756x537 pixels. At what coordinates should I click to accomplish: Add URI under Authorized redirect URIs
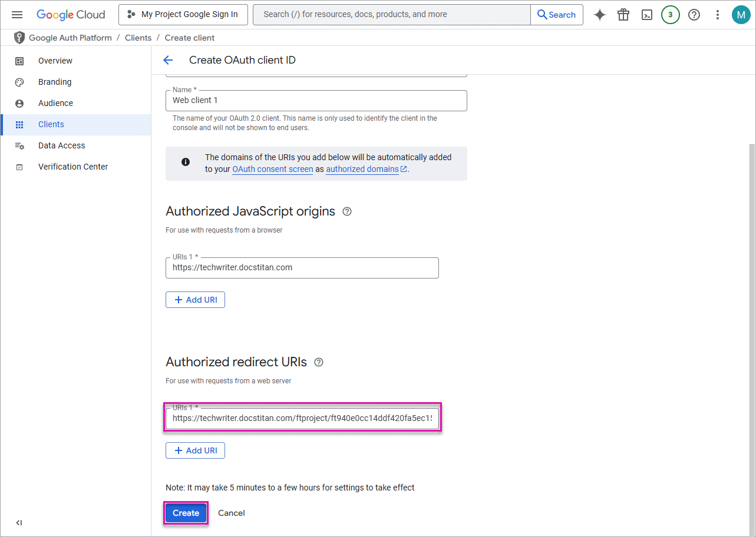pos(195,450)
